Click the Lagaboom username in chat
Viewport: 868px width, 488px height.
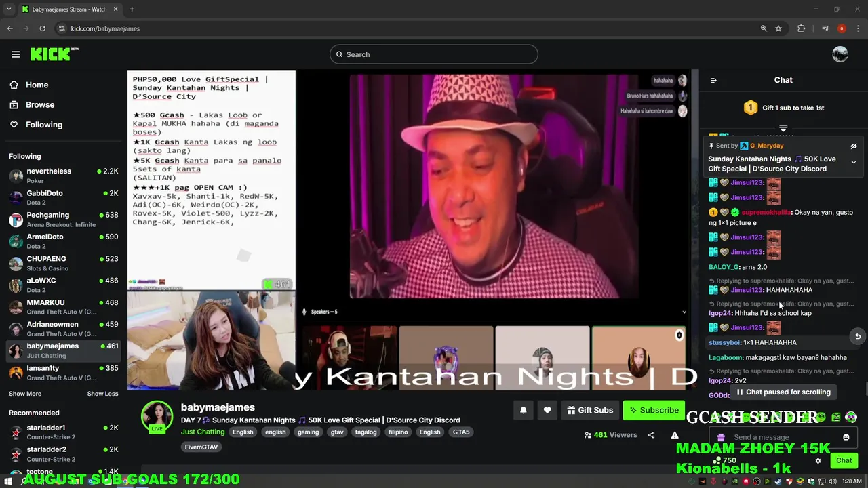(726, 357)
